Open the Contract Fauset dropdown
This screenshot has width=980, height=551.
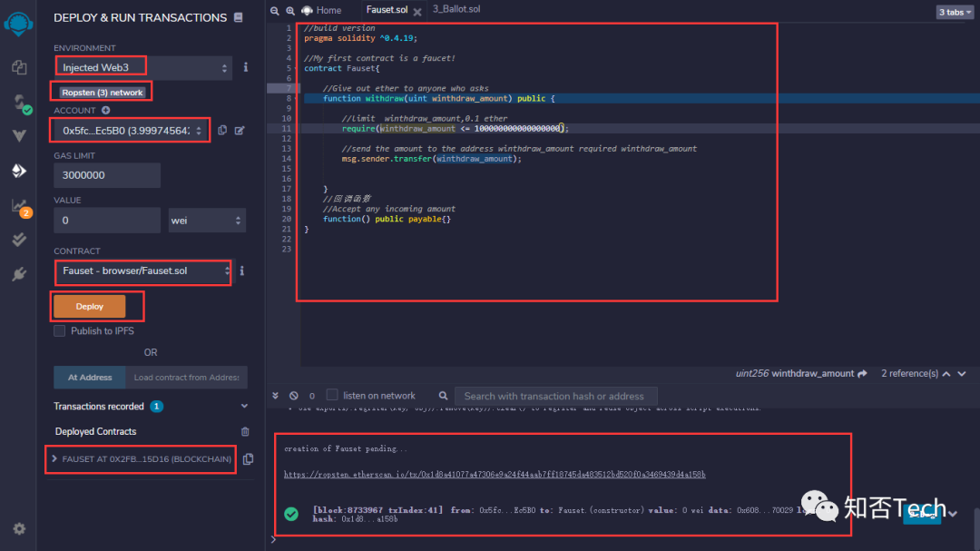[143, 271]
